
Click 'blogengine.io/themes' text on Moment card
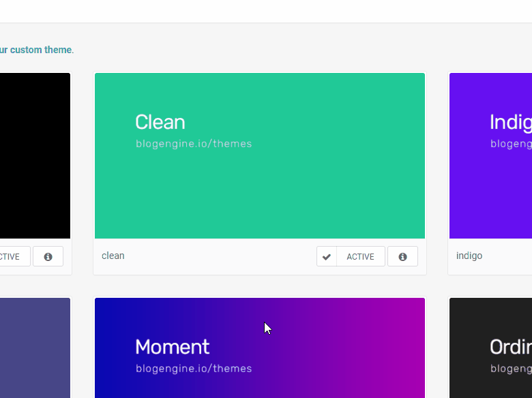(194, 369)
